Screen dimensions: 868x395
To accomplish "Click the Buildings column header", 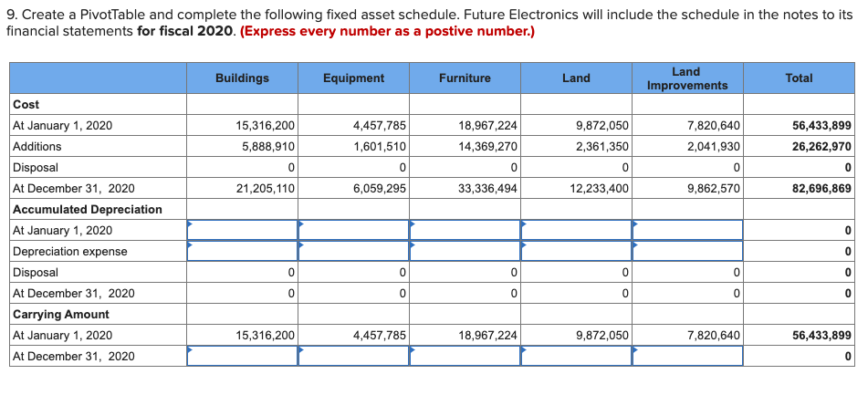I will (243, 78).
